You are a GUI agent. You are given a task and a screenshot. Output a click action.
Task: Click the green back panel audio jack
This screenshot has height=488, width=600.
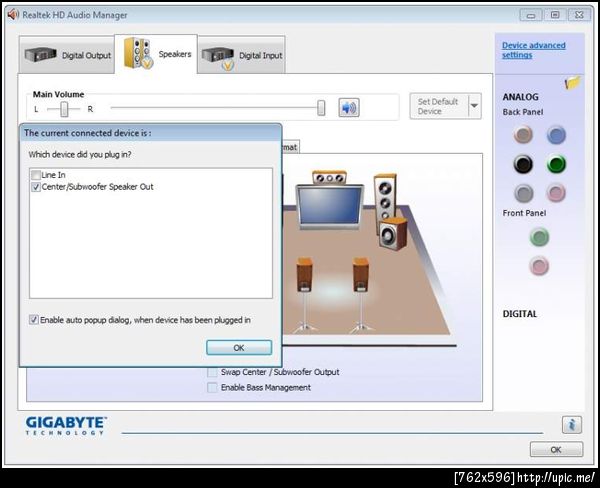556,164
